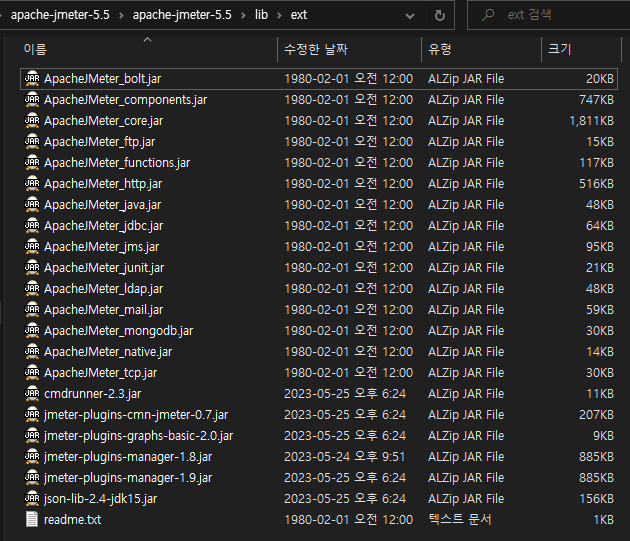630x541 pixels.
Task: Refresh the ext folder view
Action: pyautogui.click(x=440, y=15)
